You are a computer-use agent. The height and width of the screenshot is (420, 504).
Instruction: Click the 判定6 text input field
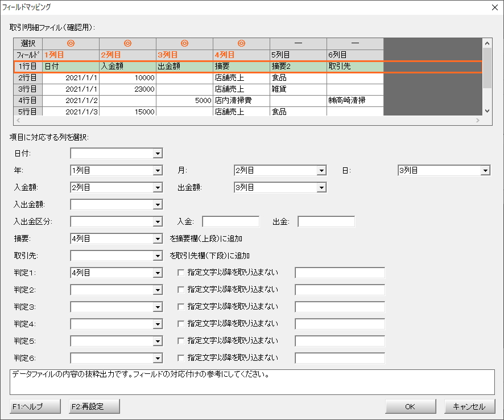[340, 358]
